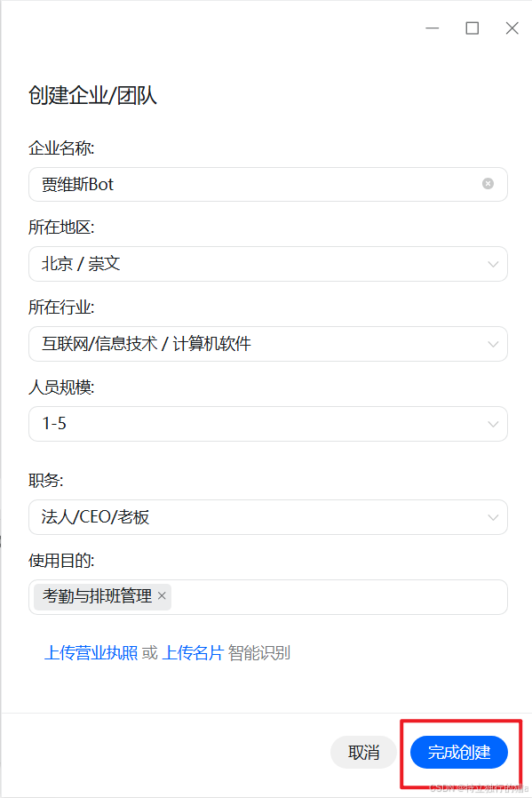
Task: Remove the 考勤与排班管理 tag
Action: pos(162,597)
